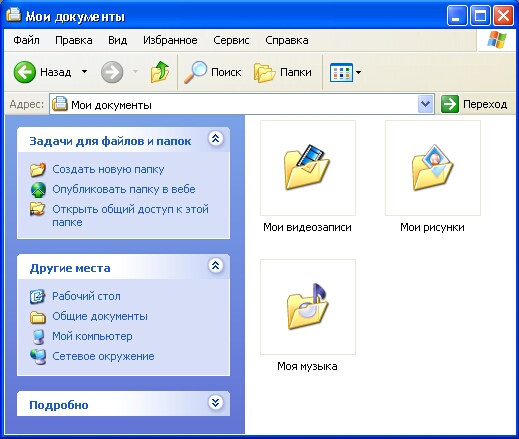The height and width of the screenshot is (439, 519).
Task: Click the Папки toolbar label
Action: [x=296, y=72]
